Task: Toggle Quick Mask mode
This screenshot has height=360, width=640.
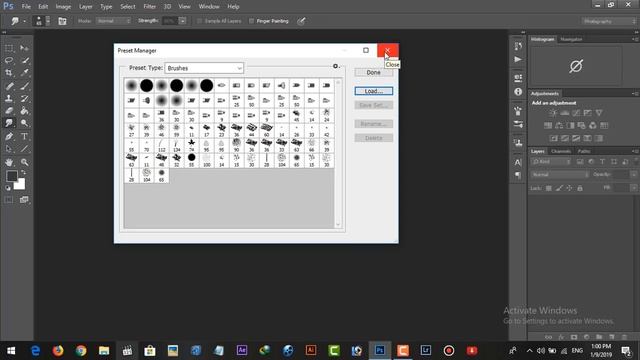Action: click(9, 200)
